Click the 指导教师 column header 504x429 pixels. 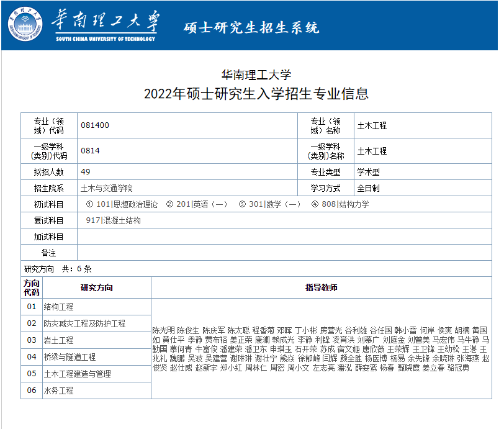click(322, 288)
